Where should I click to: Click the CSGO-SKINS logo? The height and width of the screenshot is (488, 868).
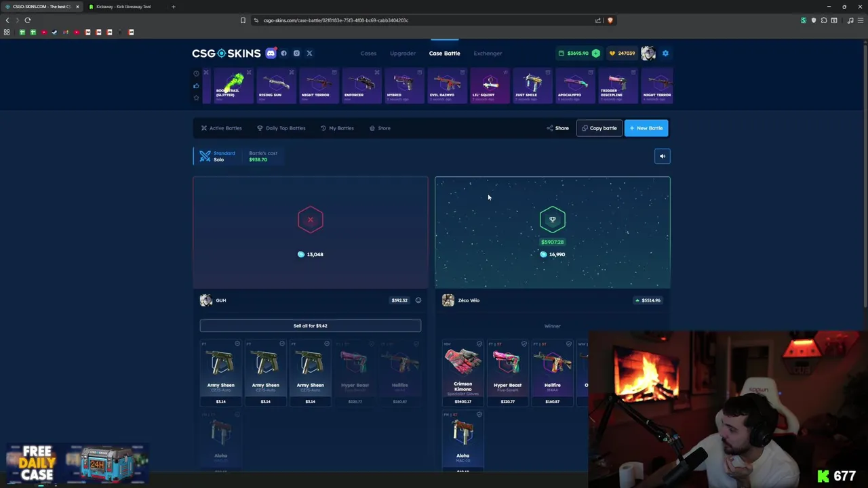[x=226, y=53]
